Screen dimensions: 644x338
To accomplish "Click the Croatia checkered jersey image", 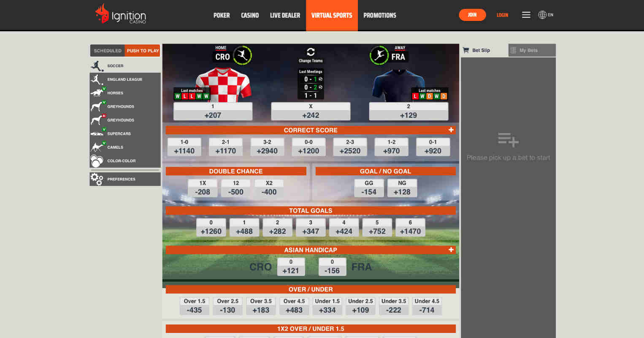I will coord(224,84).
